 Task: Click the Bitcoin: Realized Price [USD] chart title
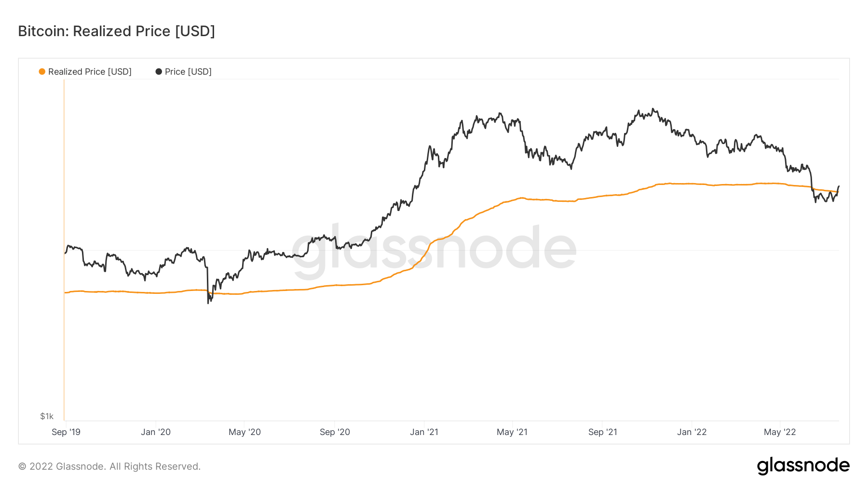coord(116,31)
